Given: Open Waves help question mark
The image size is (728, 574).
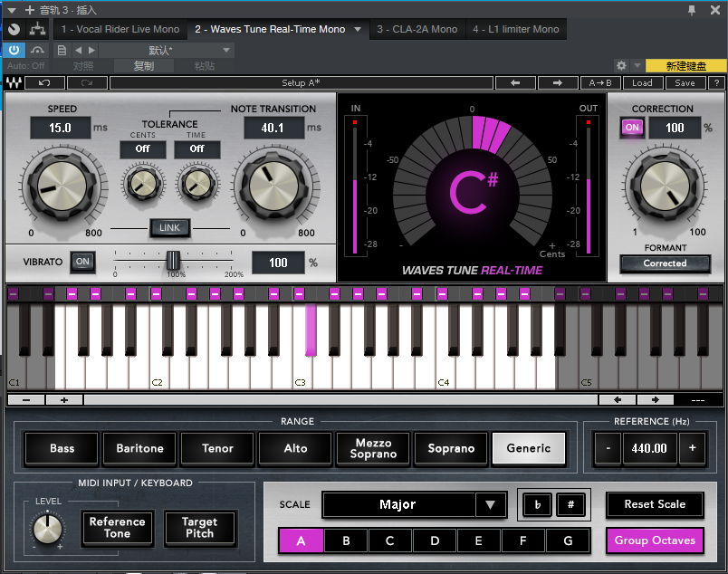Looking at the screenshot, I should coord(717,83).
